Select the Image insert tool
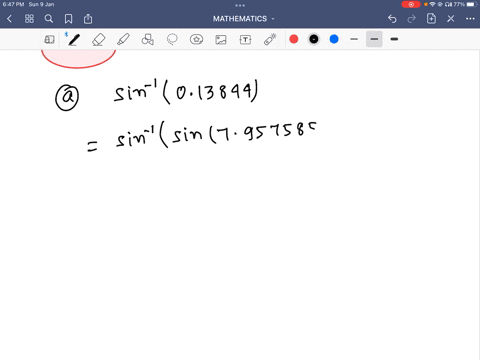 pyautogui.click(x=221, y=40)
